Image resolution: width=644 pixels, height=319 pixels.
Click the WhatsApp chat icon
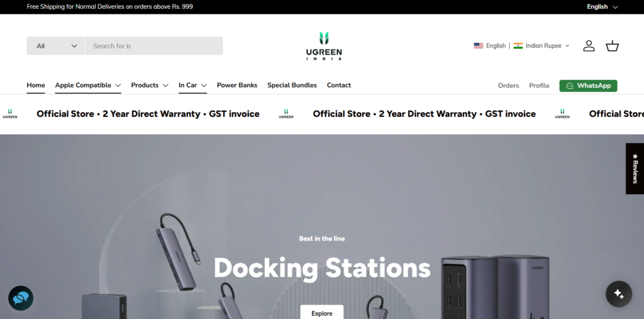pos(570,85)
